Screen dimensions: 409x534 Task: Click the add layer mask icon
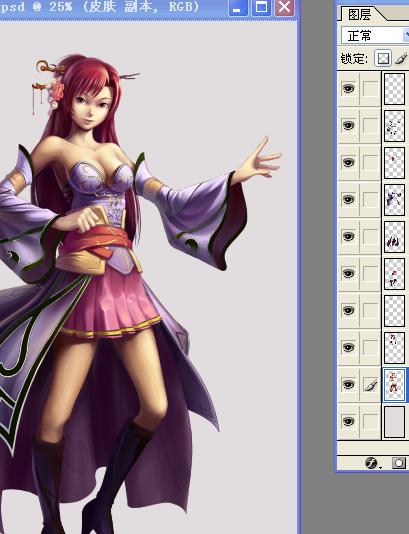(398, 463)
